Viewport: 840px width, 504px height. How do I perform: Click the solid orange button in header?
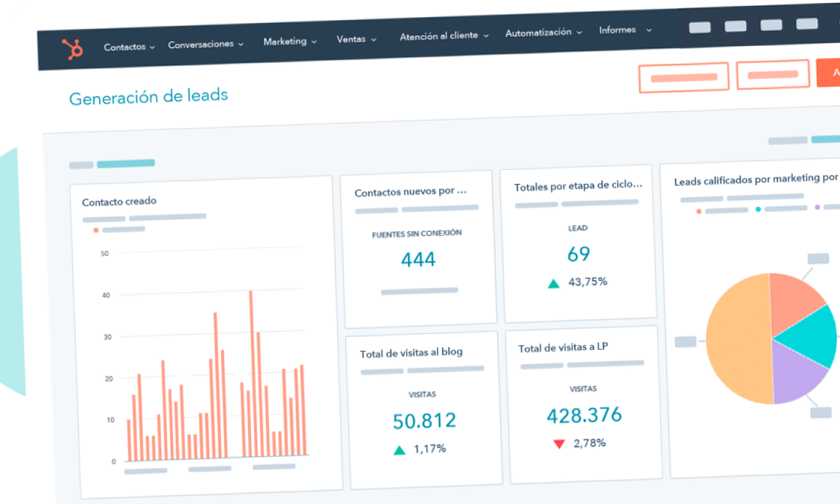pyautogui.click(x=829, y=72)
